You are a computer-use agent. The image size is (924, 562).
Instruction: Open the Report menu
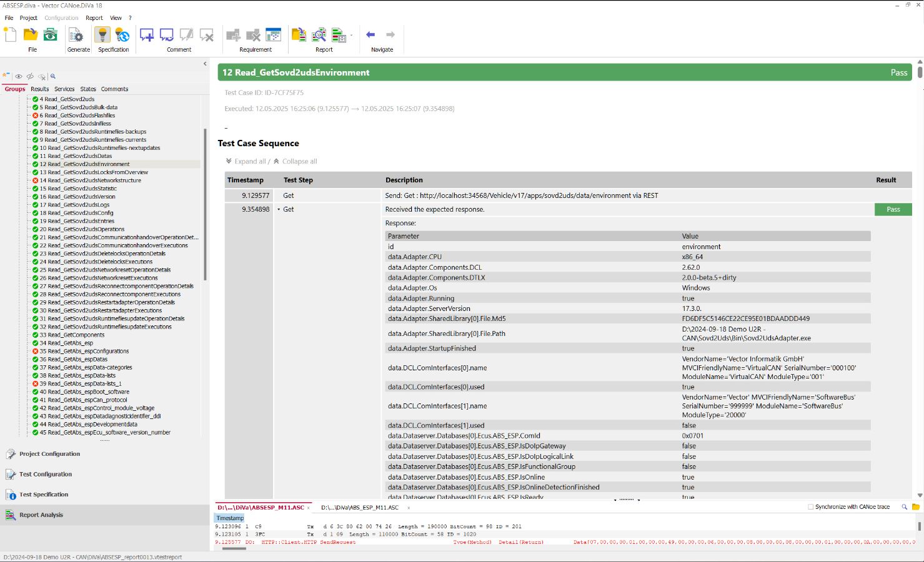pyautogui.click(x=94, y=18)
